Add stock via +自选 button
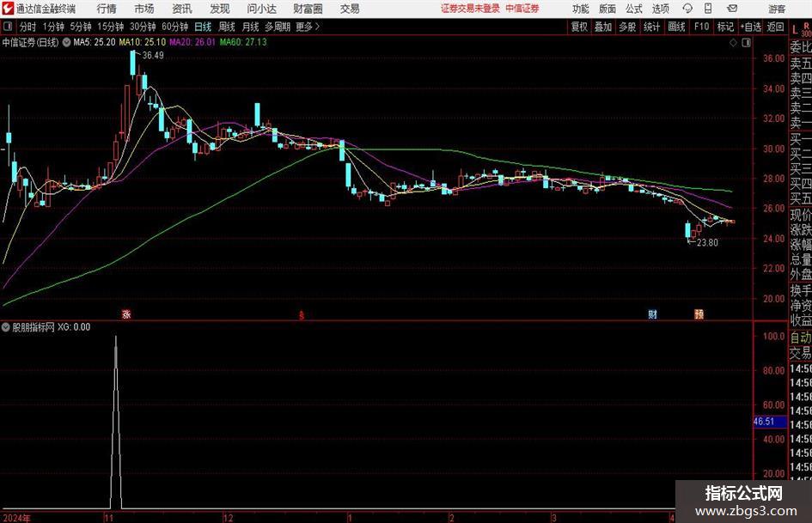This screenshot has height=523, width=812. tap(751, 27)
